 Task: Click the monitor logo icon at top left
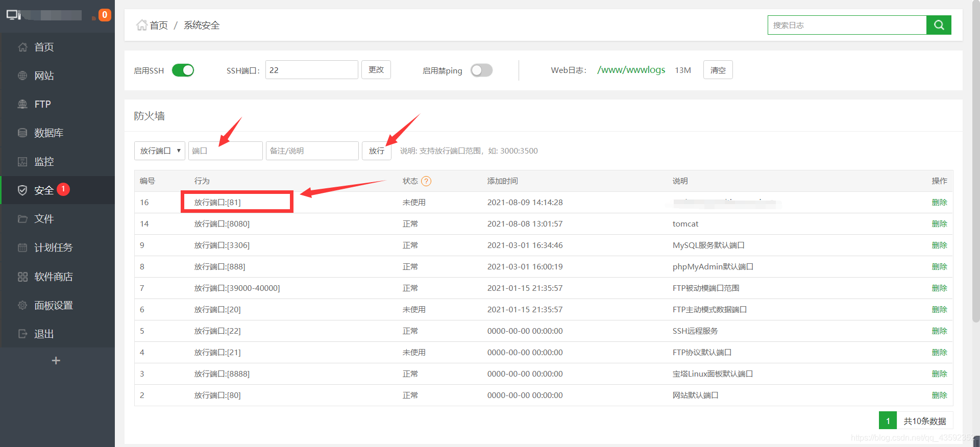(13, 15)
